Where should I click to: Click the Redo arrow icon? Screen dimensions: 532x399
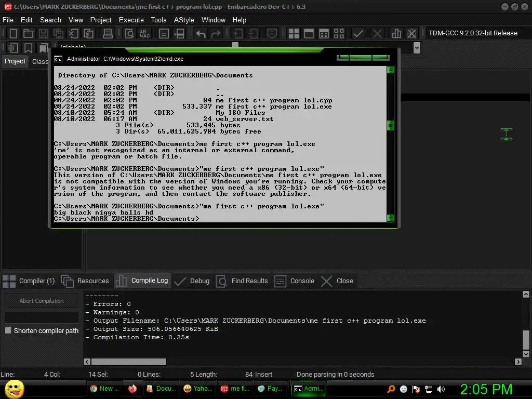(x=216, y=34)
